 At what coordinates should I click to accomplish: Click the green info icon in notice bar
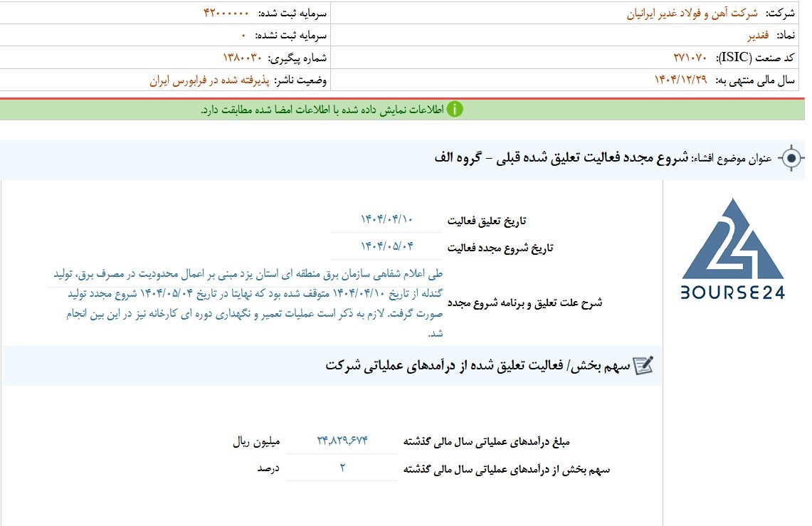click(x=455, y=109)
